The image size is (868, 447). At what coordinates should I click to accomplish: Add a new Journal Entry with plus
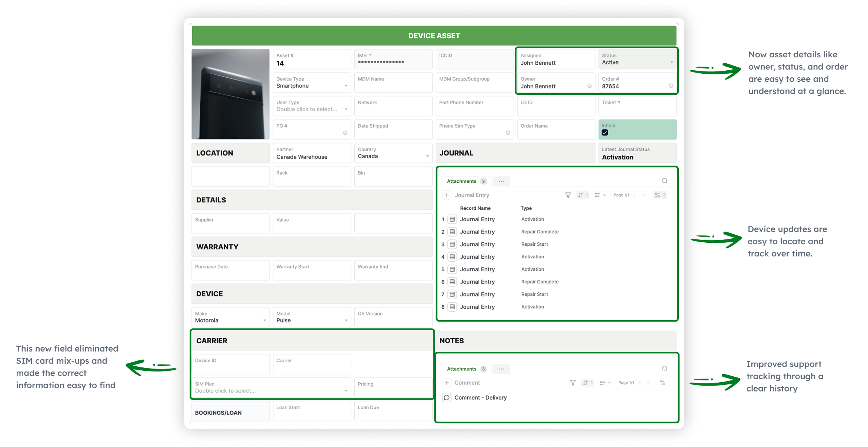pyautogui.click(x=447, y=195)
